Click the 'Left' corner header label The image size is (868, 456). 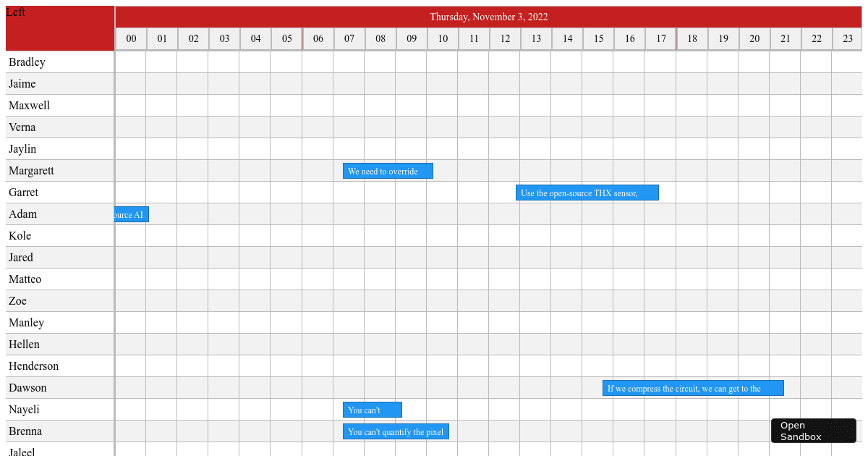[x=16, y=12]
